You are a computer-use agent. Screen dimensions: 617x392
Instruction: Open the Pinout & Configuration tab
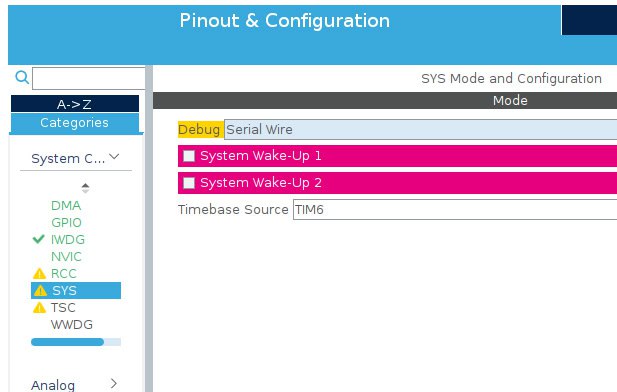pos(284,20)
